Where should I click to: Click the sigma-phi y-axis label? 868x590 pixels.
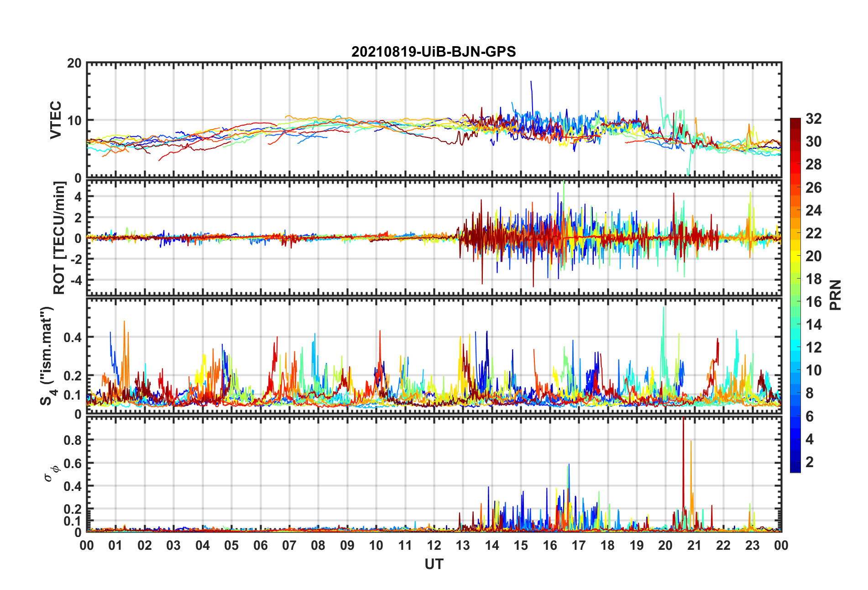[x=51, y=474]
